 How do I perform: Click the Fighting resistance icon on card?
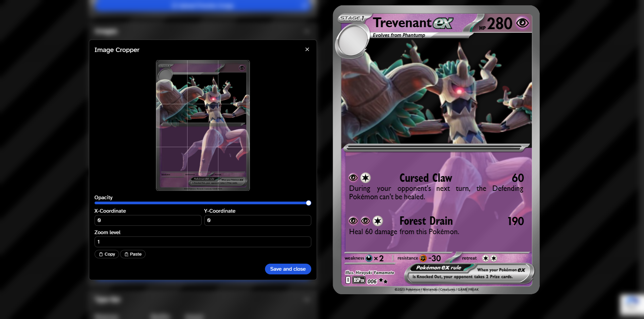423,258
